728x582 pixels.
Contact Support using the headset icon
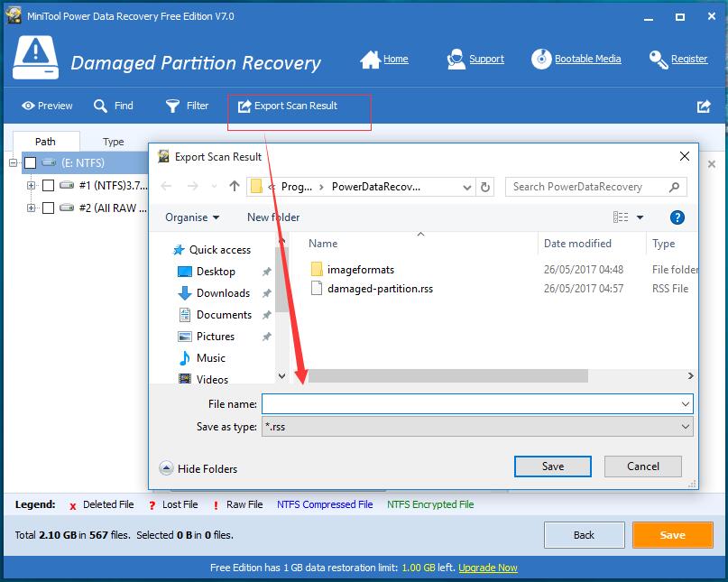[x=476, y=58]
